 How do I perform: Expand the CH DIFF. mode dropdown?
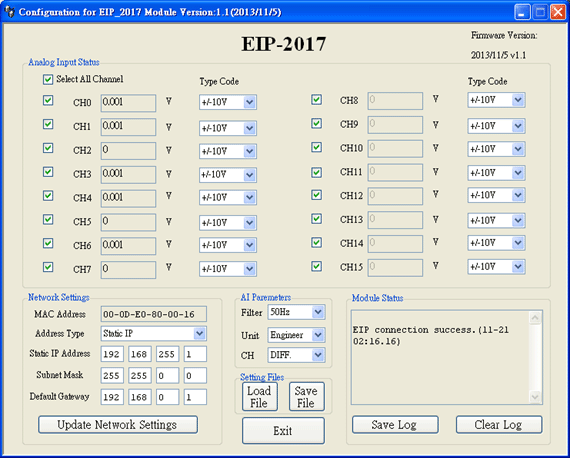296,355
